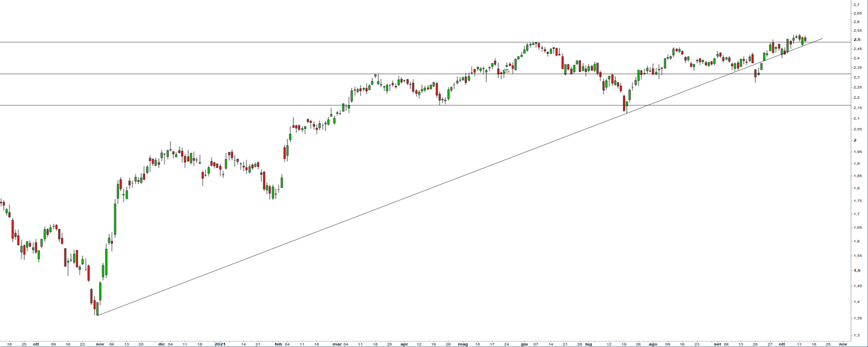Select the ascending diagonal trendline
This screenshot has height=347, width=868.
click(x=347, y=219)
